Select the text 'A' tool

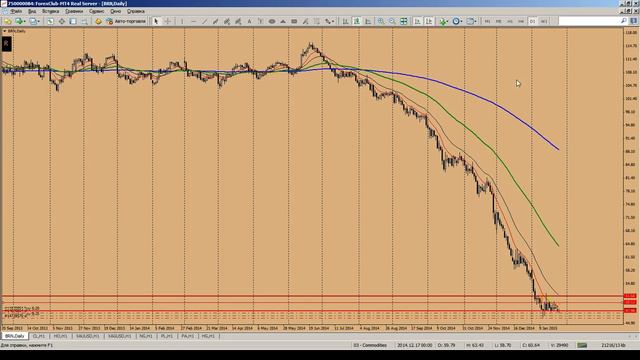click(249, 21)
